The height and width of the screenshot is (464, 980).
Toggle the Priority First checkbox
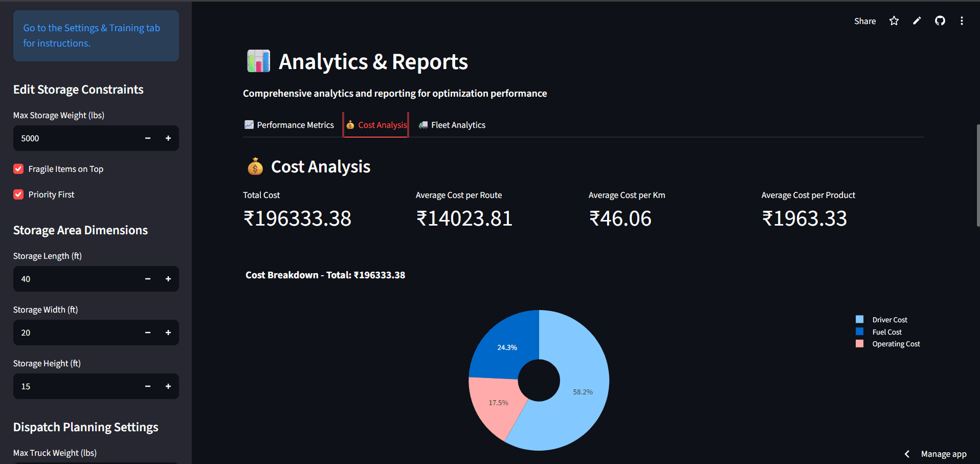pos(18,194)
